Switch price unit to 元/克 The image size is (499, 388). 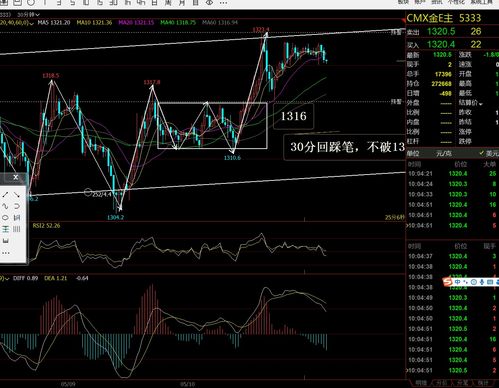444,154
